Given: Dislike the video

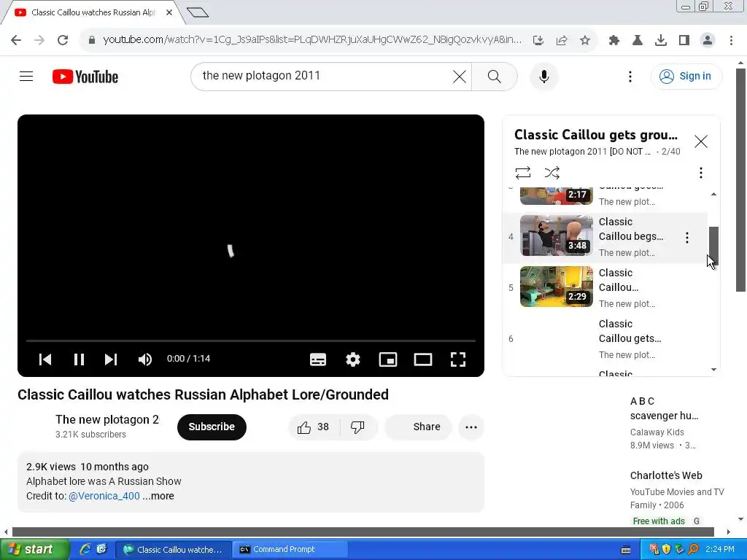Looking at the screenshot, I should pos(358,427).
